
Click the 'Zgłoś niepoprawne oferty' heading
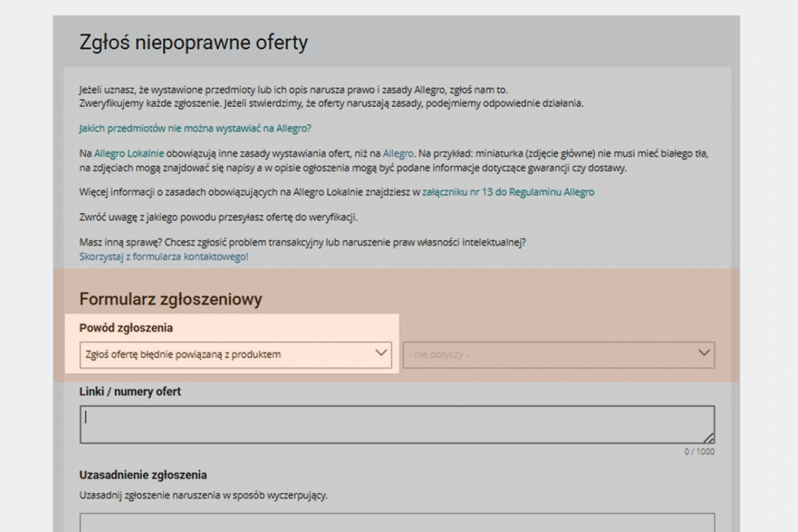[194, 43]
